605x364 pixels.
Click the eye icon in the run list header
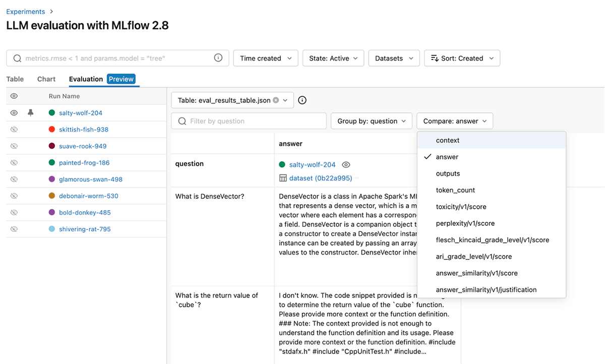click(x=14, y=96)
